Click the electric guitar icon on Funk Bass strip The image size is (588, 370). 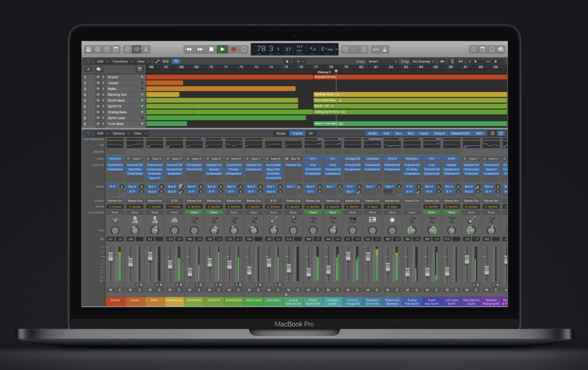[x=273, y=220]
